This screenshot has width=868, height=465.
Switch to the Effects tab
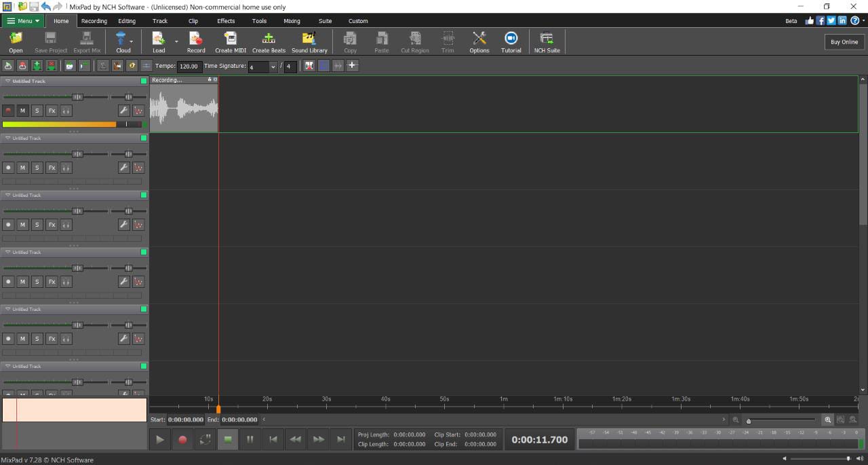226,21
